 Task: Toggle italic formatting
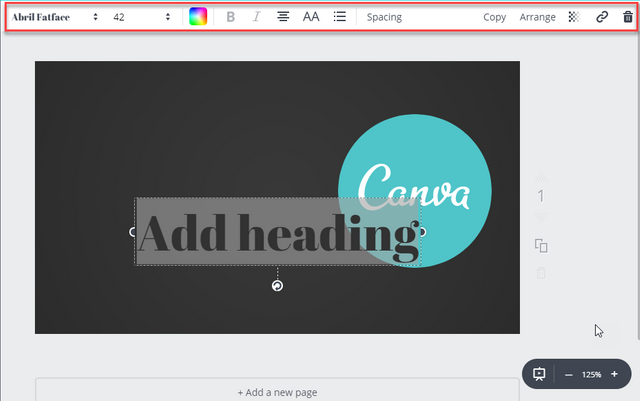(256, 17)
